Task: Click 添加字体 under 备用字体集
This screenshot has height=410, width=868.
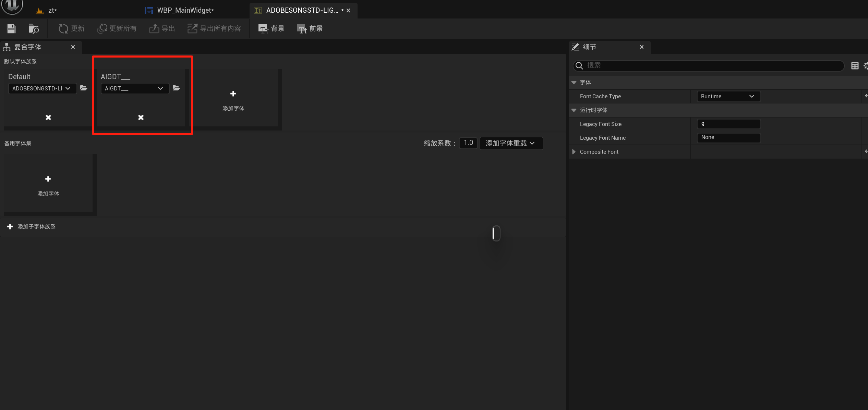Action: [48, 185]
